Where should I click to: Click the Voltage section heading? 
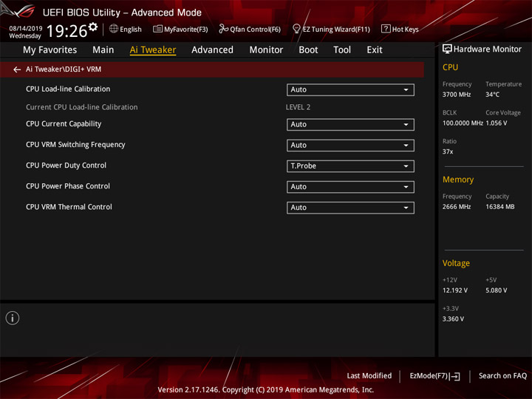[x=456, y=263]
